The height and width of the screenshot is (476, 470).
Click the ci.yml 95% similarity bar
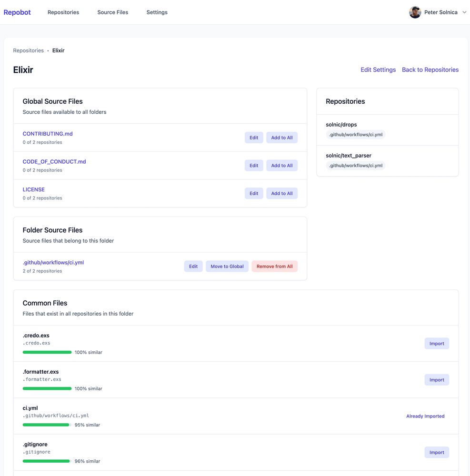pos(47,425)
